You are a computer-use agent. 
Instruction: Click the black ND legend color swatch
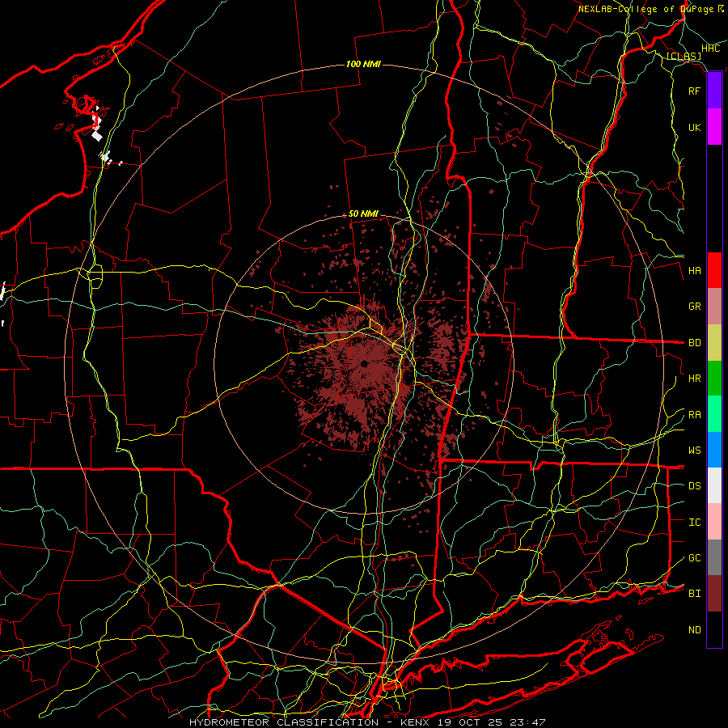pos(714,629)
